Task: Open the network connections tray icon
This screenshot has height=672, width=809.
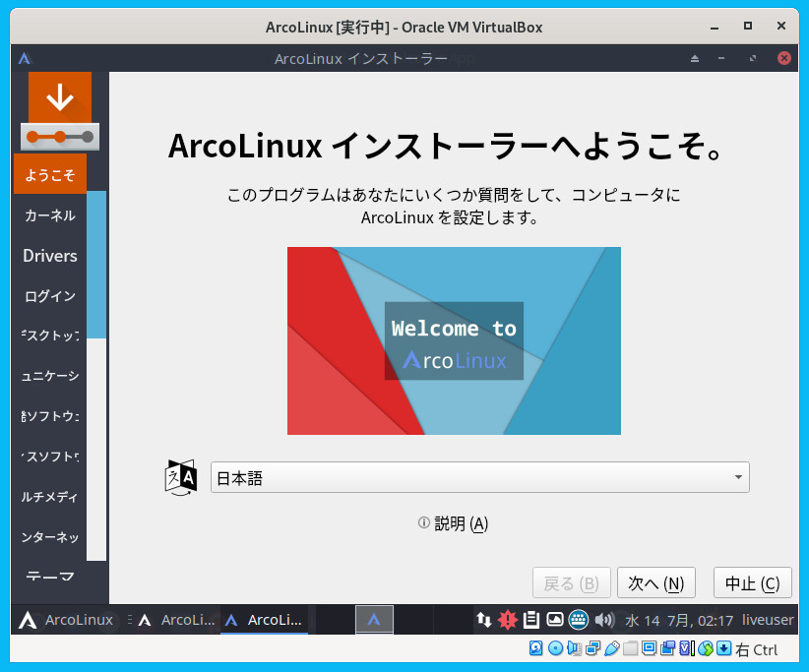Action: [x=483, y=620]
